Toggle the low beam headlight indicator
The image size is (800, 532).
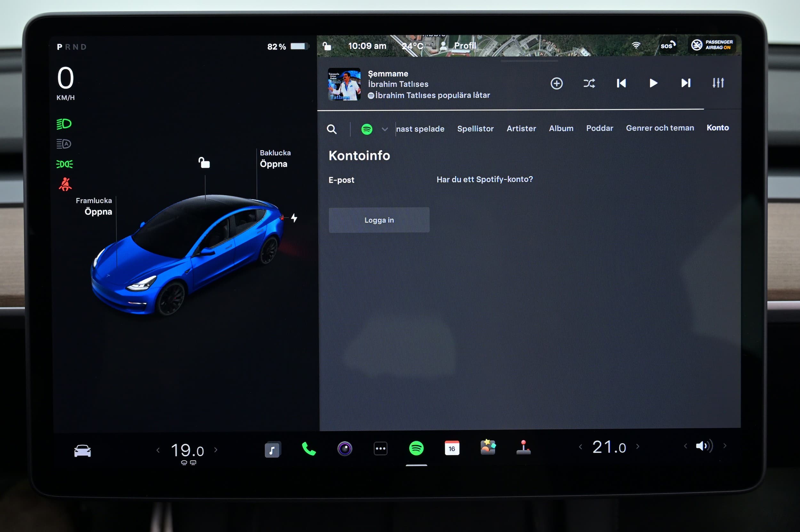pos(64,124)
